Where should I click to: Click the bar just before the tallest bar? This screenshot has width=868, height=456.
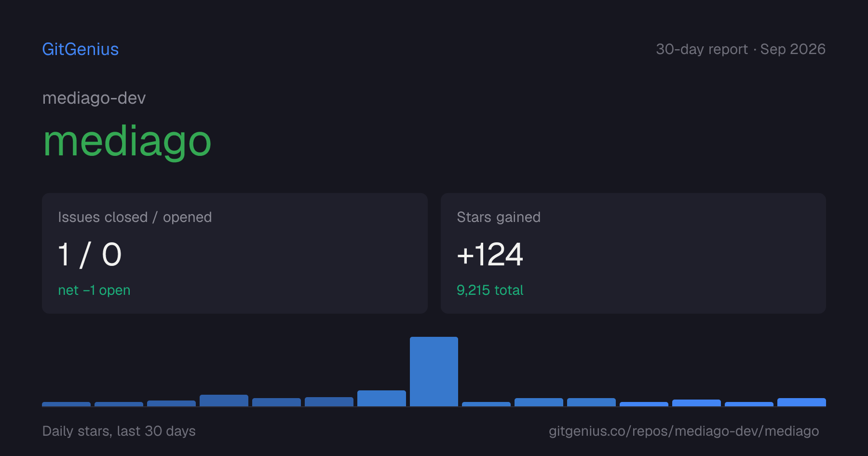click(x=381, y=399)
